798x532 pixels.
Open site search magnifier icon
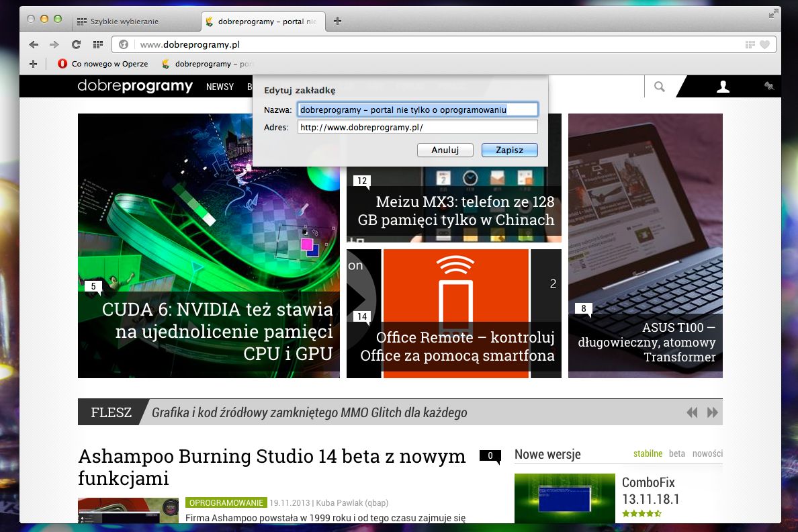coord(659,87)
